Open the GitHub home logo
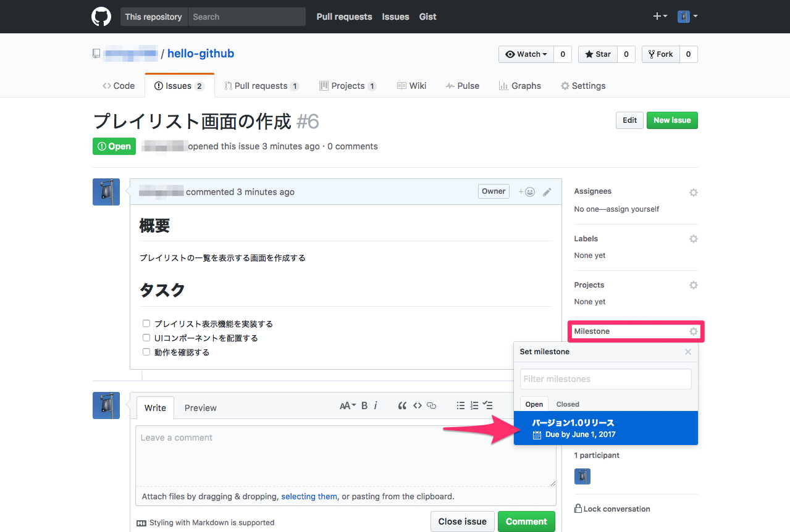Image resolution: width=790 pixels, height=532 pixels. pos(101,17)
